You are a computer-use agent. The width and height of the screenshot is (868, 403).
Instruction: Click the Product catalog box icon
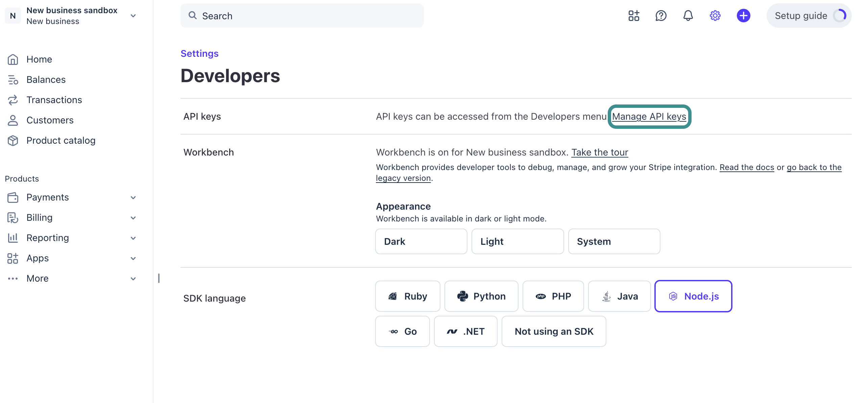click(x=13, y=141)
